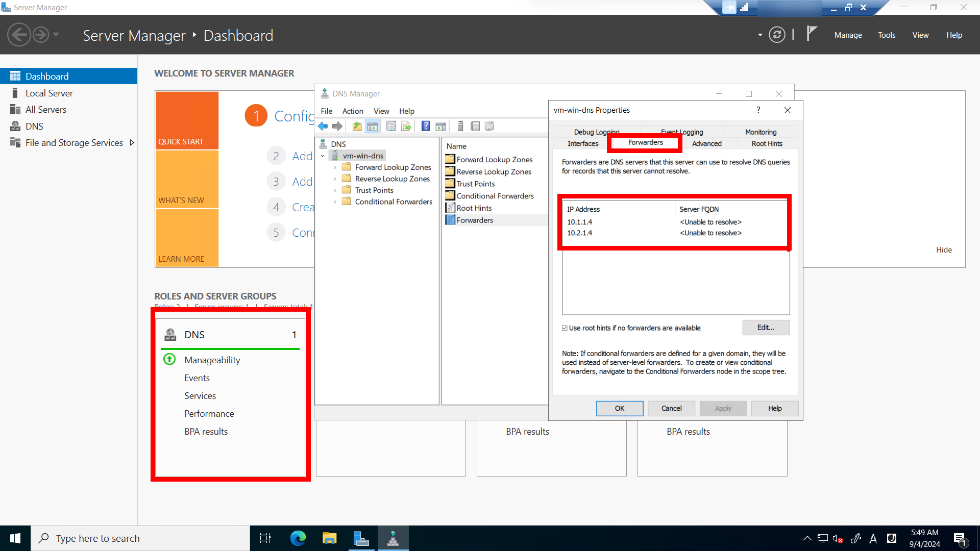Click the Edit... button for forwarders

point(766,328)
